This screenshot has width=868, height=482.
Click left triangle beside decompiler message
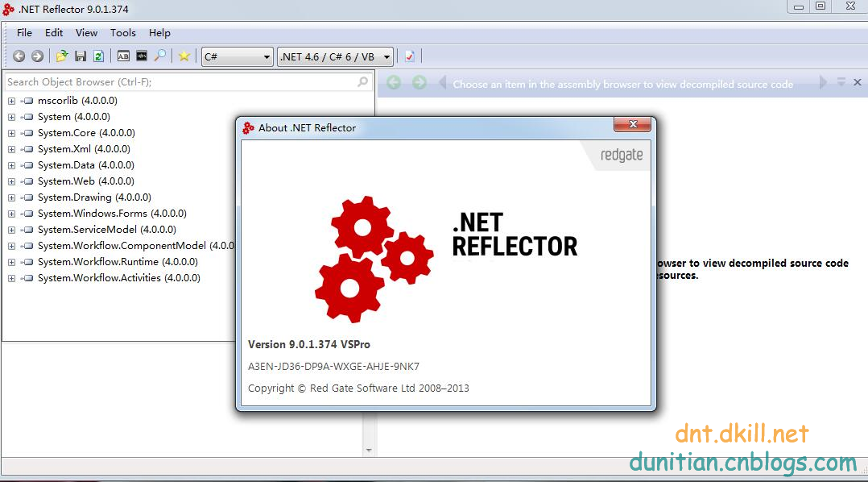click(442, 83)
